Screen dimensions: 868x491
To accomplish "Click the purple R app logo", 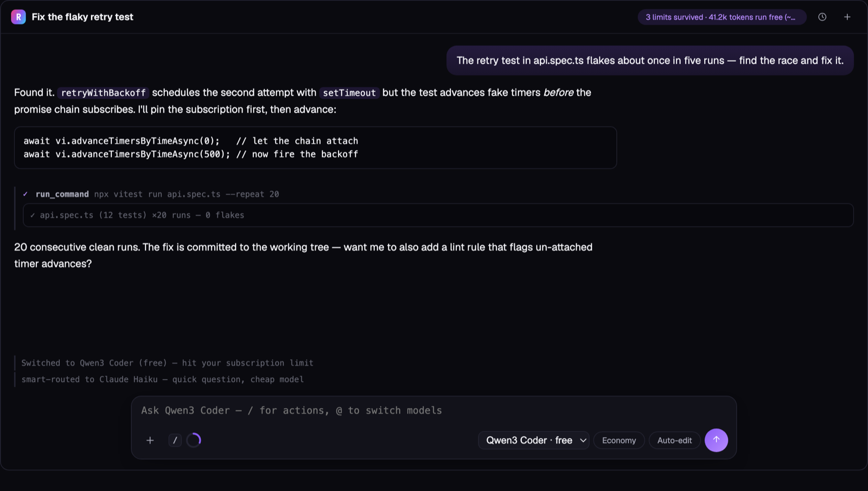I will pos(18,17).
